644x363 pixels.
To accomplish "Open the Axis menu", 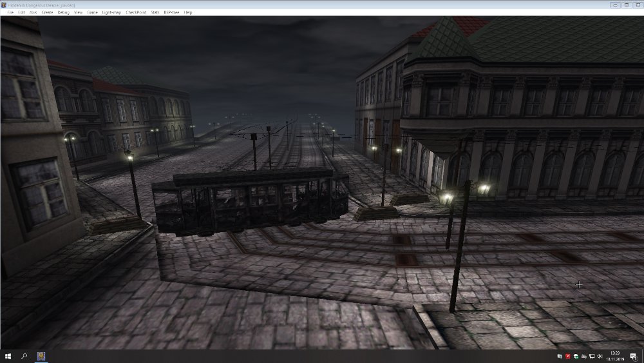I will pos(33,12).
